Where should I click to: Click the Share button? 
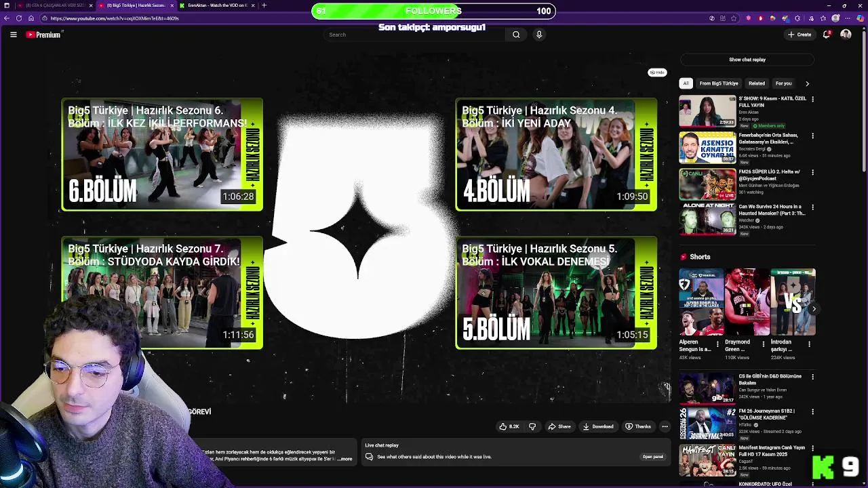[559, 426]
